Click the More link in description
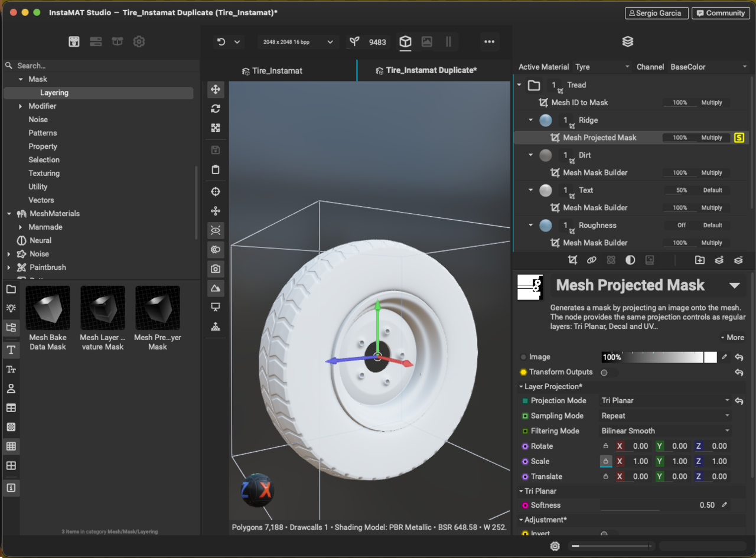Screen dimensions: 756x558 click(x=732, y=338)
